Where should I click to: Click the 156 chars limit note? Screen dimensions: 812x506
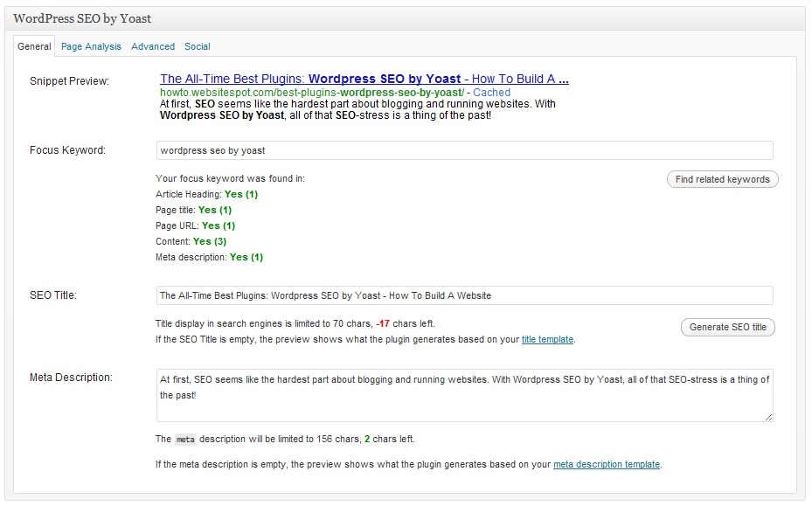[x=285, y=440]
